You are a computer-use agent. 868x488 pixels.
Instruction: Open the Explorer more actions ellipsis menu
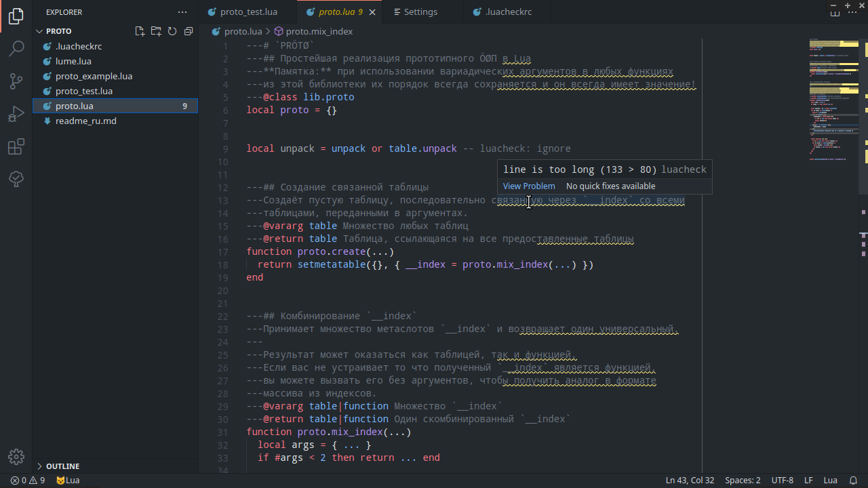click(x=182, y=12)
